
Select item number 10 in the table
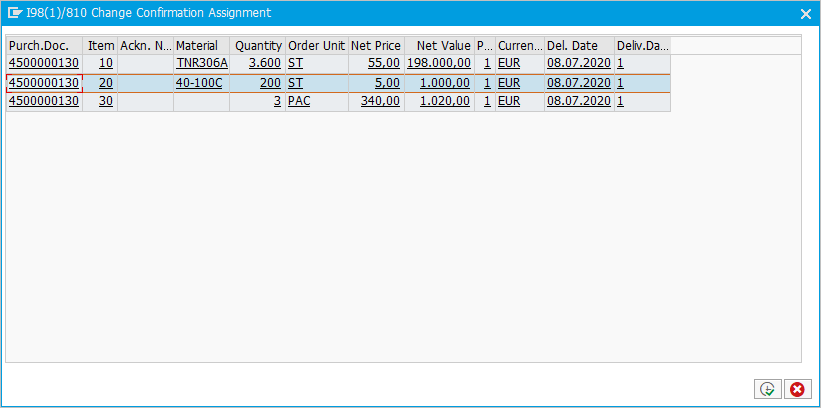coord(105,63)
